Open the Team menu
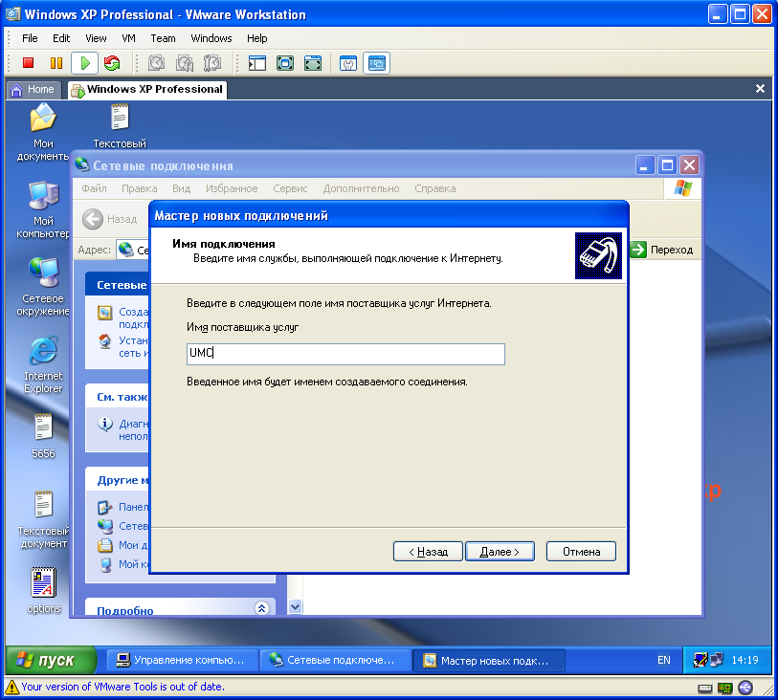 [x=163, y=38]
